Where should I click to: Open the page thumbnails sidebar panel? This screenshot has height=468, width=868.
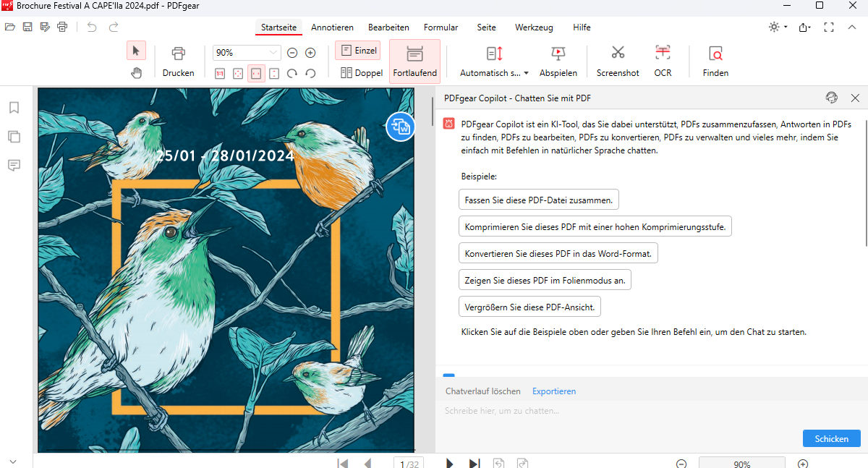tap(14, 136)
